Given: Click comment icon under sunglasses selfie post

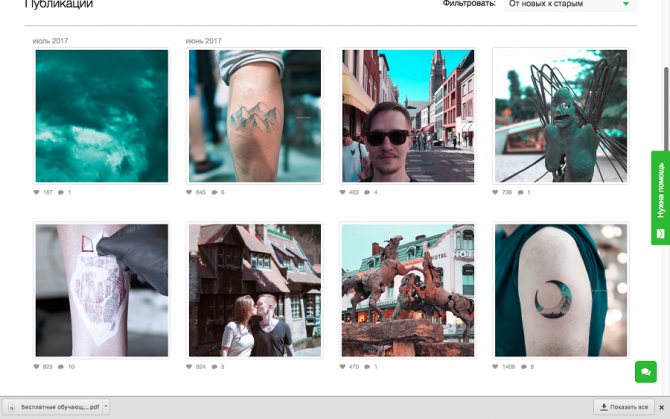Looking at the screenshot, I should click(x=367, y=192).
